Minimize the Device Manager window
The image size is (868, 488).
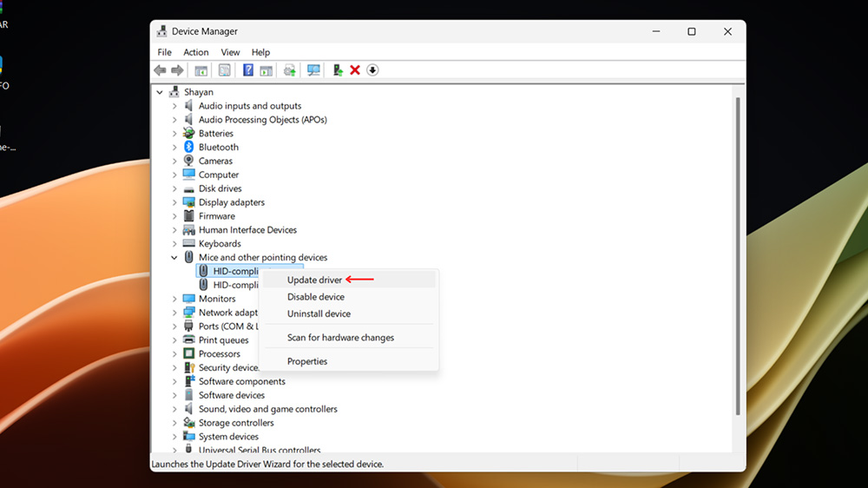point(656,31)
